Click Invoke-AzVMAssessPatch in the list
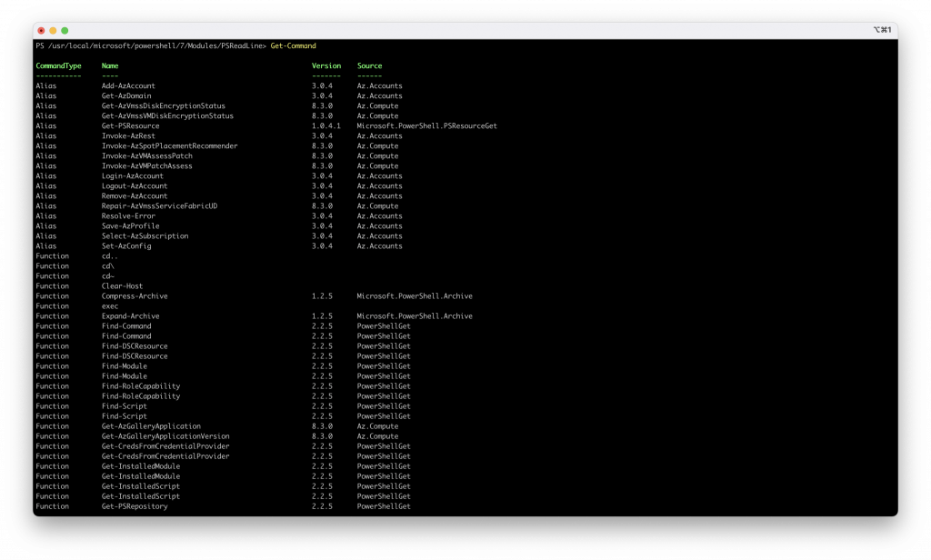This screenshot has height=560, width=931. (146, 156)
